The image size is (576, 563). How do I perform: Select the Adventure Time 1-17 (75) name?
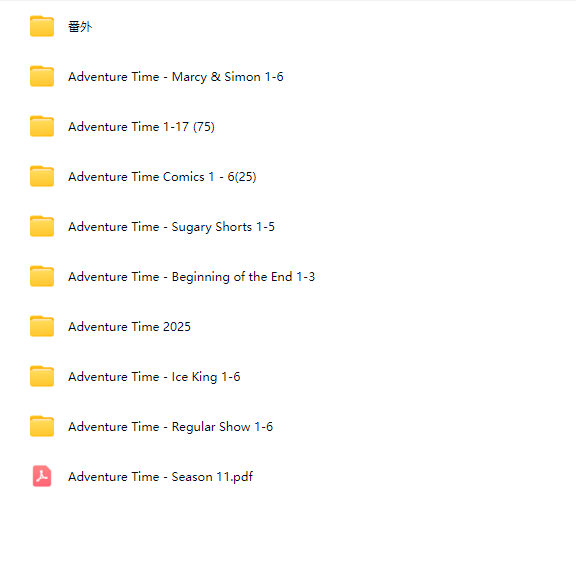point(141,127)
